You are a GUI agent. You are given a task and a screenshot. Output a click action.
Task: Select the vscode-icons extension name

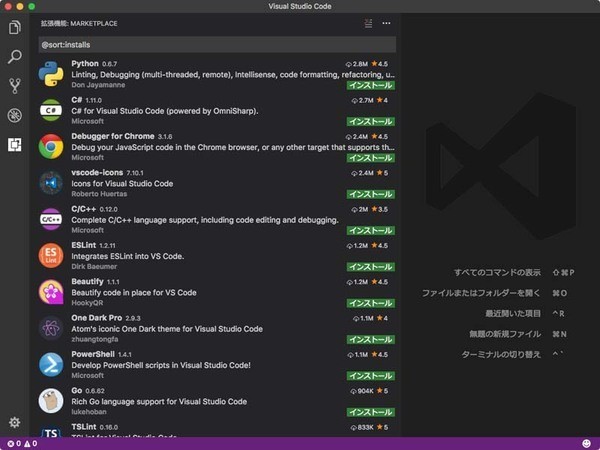(x=97, y=173)
